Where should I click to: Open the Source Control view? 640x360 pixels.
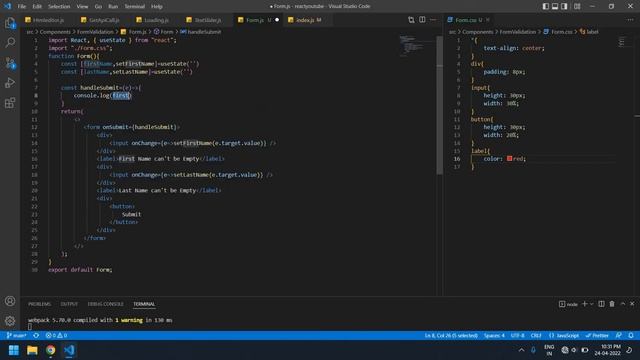pos(10,62)
